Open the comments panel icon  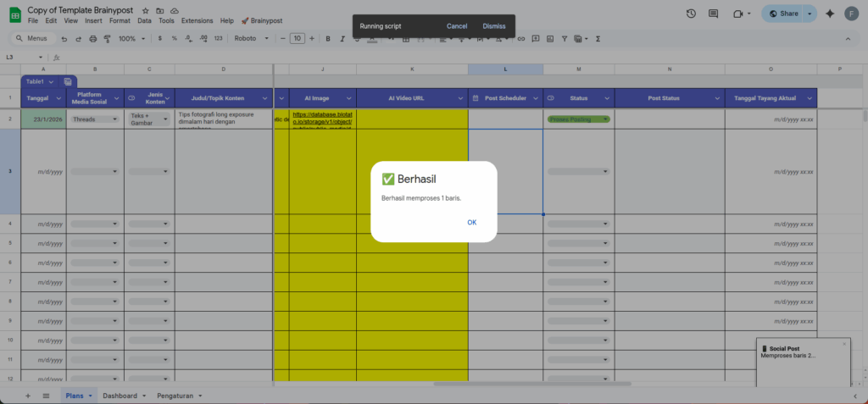pyautogui.click(x=714, y=14)
